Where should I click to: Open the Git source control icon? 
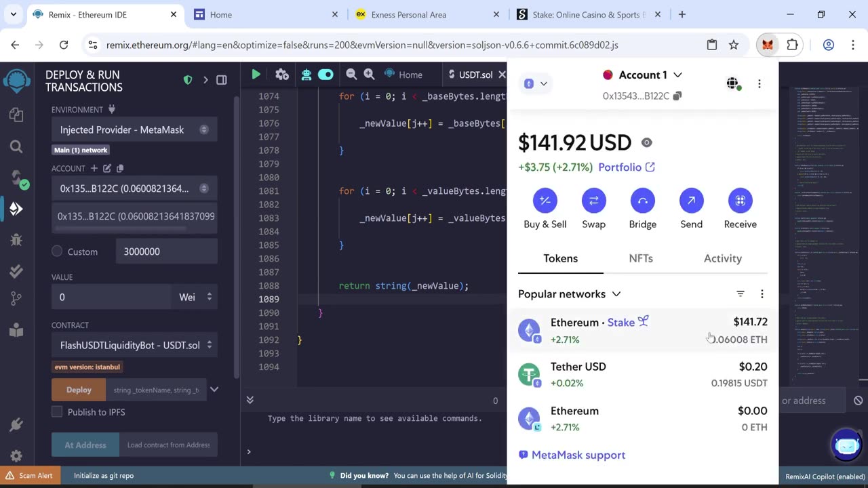pos(16,299)
